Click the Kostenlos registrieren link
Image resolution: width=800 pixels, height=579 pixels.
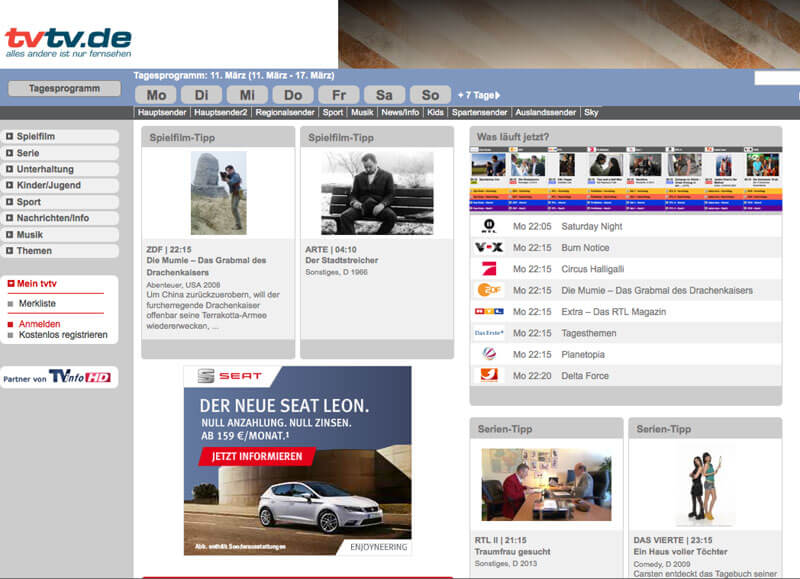[x=63, y=335]
